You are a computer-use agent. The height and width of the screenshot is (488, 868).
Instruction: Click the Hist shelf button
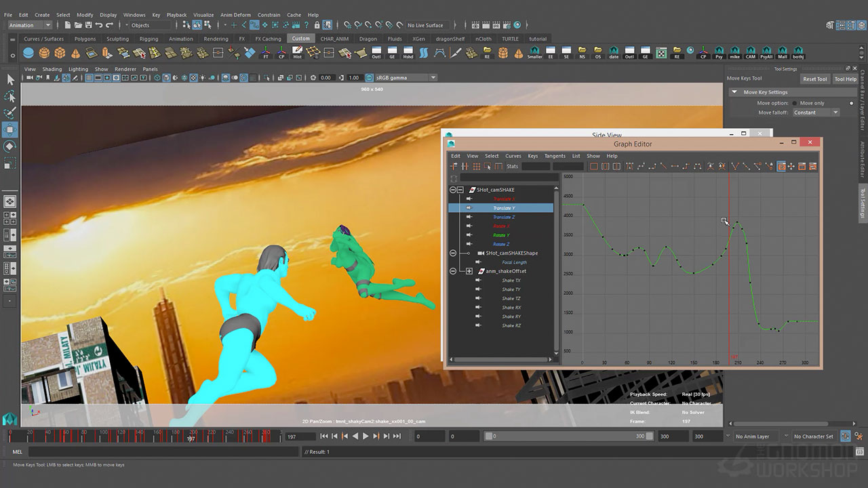click(297, 53)
